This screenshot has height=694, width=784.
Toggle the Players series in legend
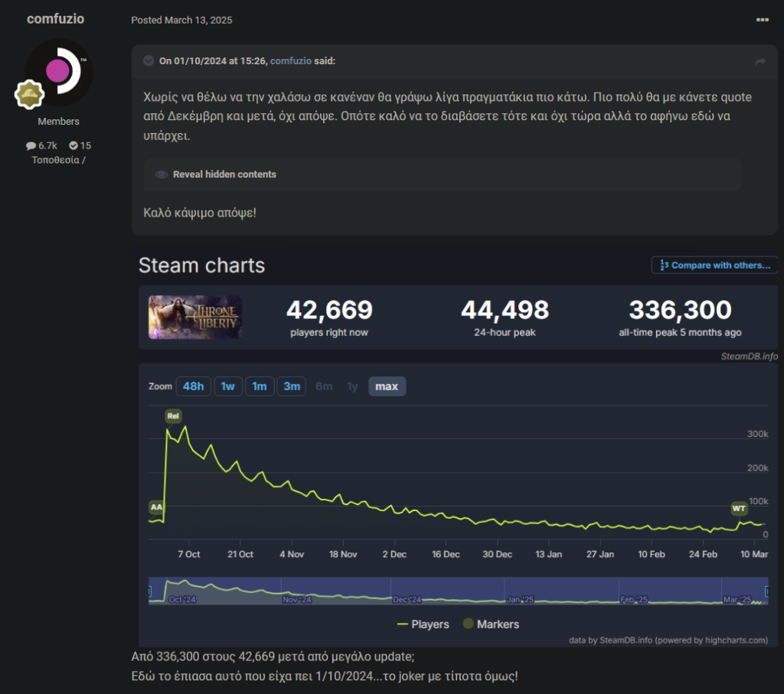pos(423,624)
